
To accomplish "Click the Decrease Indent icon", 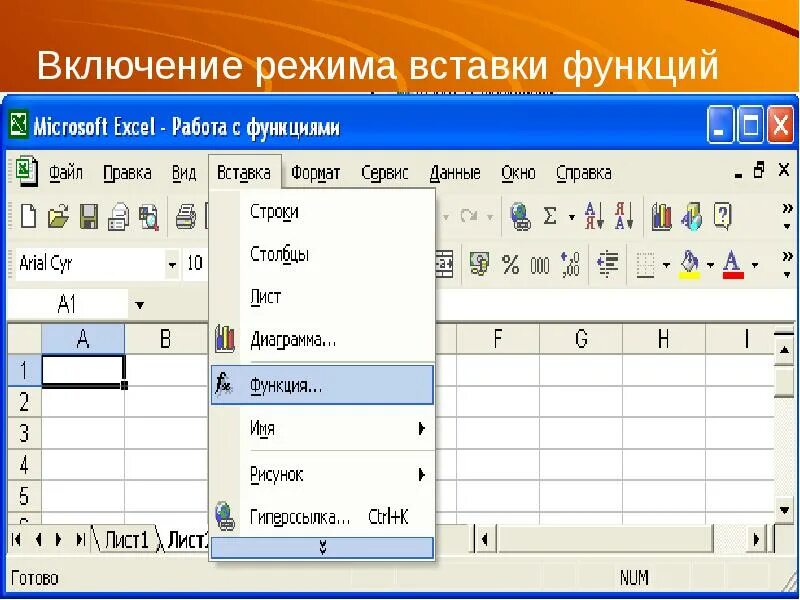I will click(608, 264).
